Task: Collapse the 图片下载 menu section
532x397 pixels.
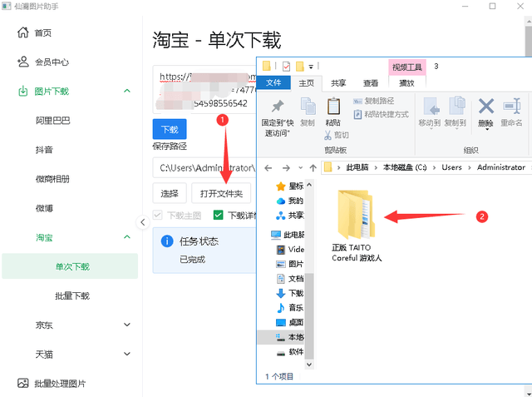Action: 127,91
